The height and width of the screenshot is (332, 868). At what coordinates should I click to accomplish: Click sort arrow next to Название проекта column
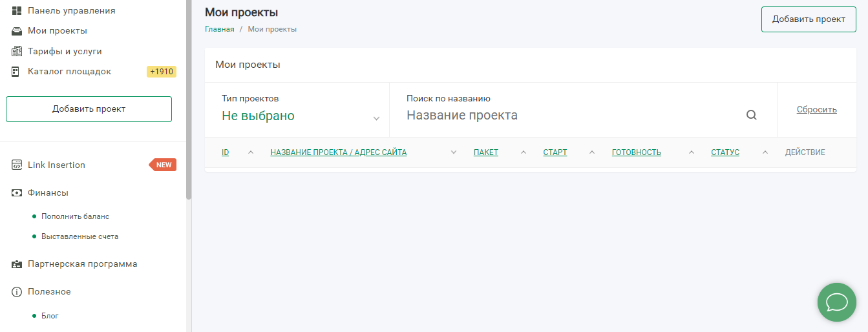click(x=454, y=152)
